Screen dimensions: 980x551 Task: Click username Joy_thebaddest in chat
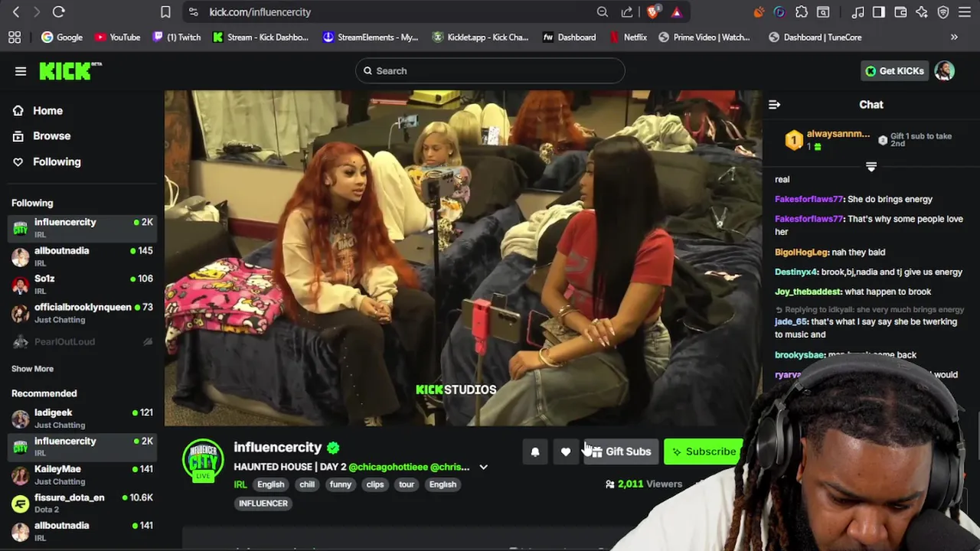tap(808, 292)
